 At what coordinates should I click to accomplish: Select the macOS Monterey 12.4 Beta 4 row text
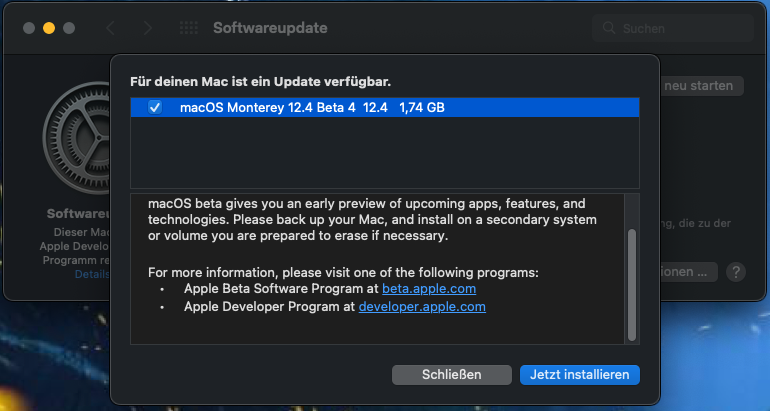click(x=310, y=107)
